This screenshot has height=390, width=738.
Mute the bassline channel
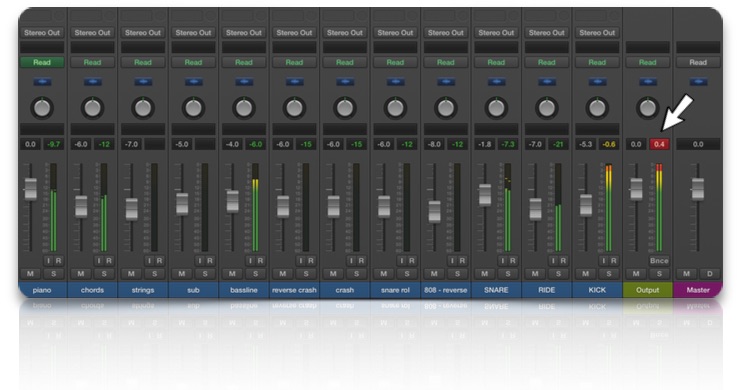233,274
